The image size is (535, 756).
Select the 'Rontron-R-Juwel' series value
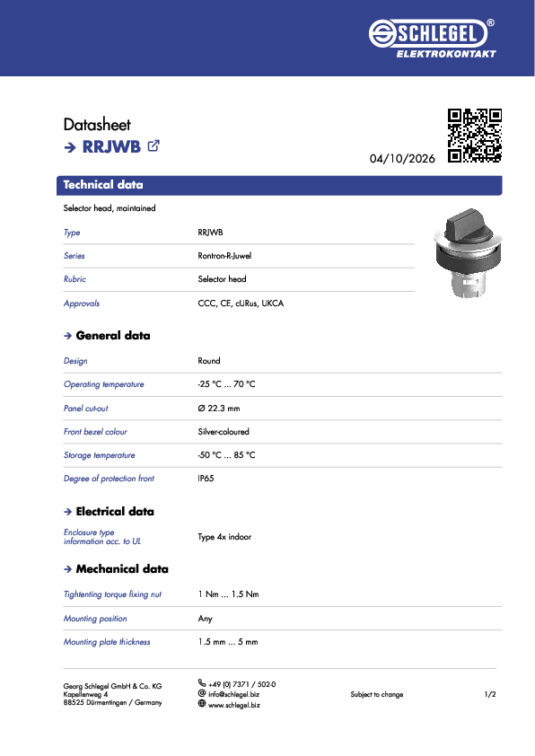(224, 256)
